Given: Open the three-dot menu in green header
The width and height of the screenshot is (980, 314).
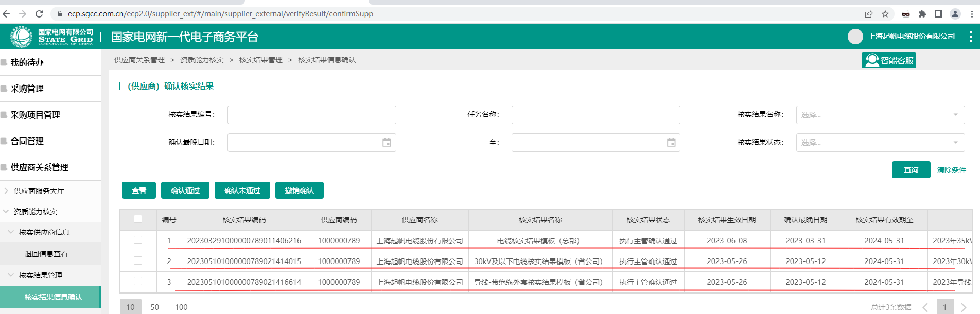Looking at the screenshot, I should click(x=971, y=37).
